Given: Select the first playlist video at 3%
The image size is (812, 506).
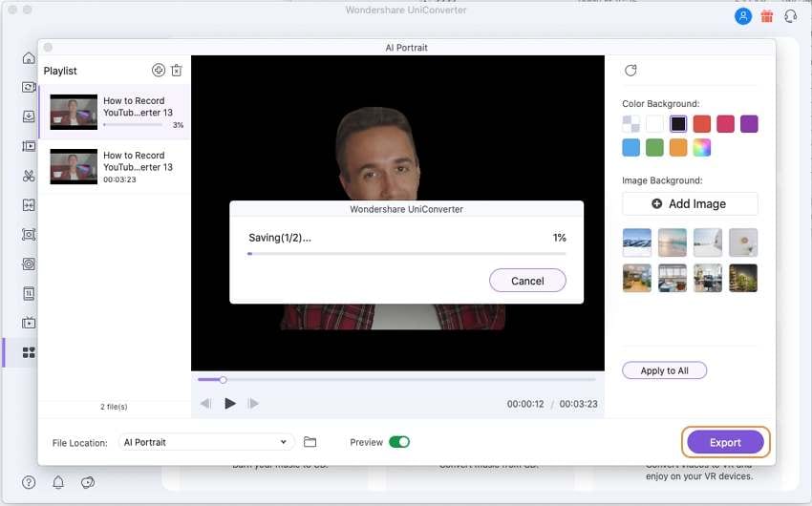Looking at the screenshot, I should (115, 113).
